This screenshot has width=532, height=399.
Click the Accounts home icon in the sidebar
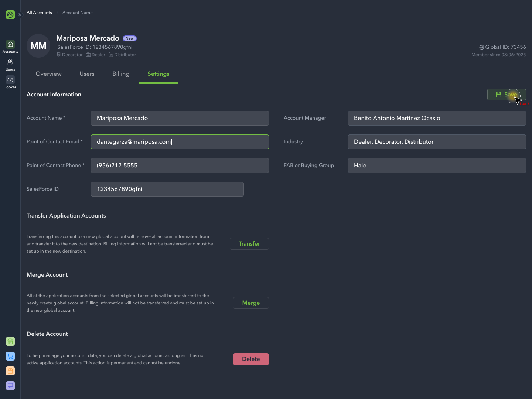point(10,44)
